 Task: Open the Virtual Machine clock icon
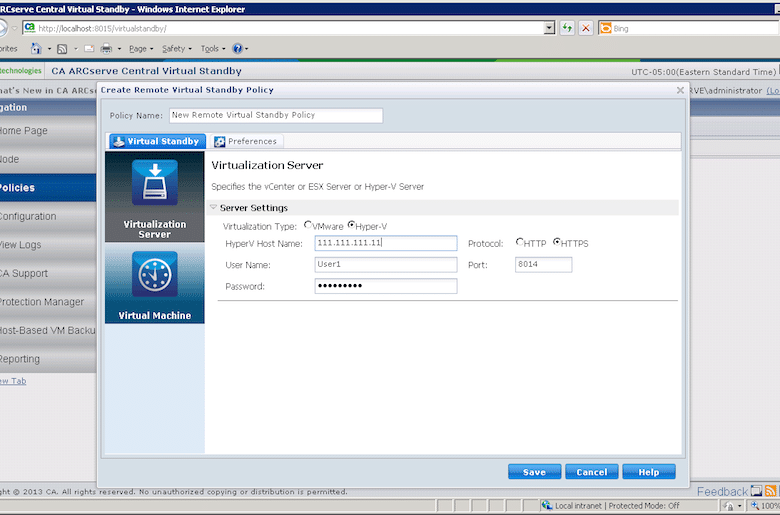point(155,274)
